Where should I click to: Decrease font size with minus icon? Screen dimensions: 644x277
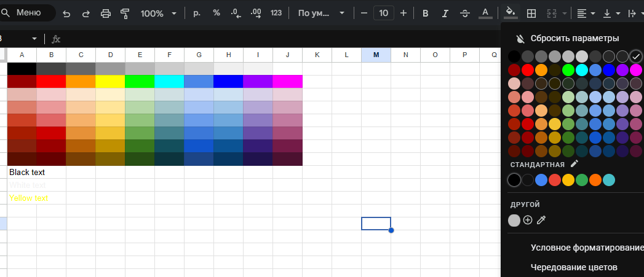tap(364, 13)
